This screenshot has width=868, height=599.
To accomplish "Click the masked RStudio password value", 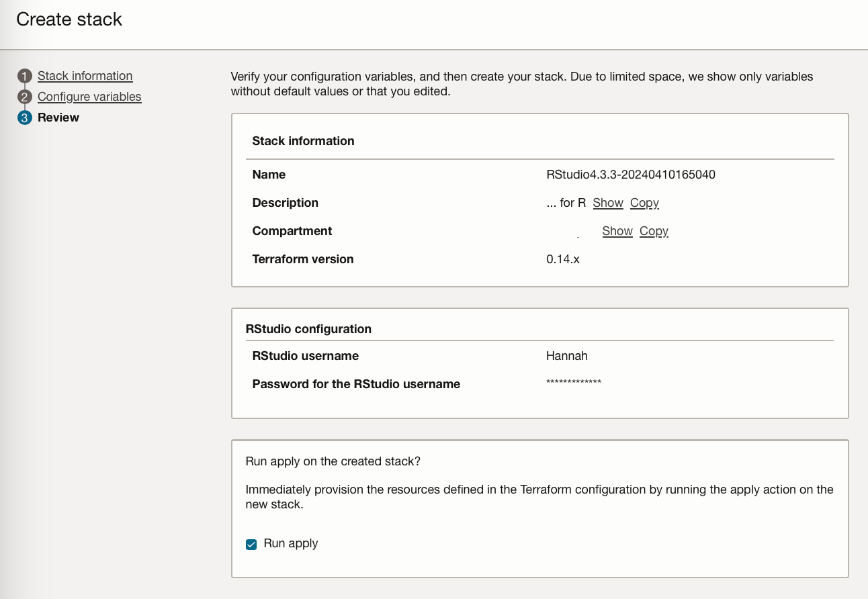I will click(574, 383).
